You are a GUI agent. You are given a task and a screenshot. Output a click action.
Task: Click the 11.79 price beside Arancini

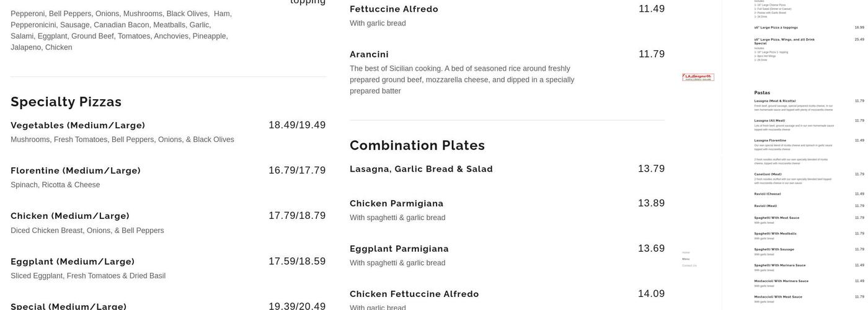click(x=652, y=54)
